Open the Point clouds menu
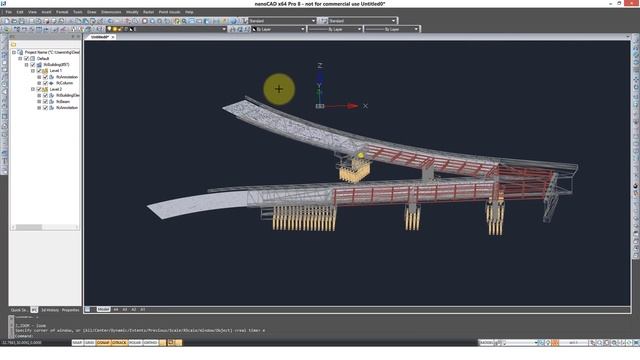The height and width of the screenshot is (360, 640). [169, 12]
